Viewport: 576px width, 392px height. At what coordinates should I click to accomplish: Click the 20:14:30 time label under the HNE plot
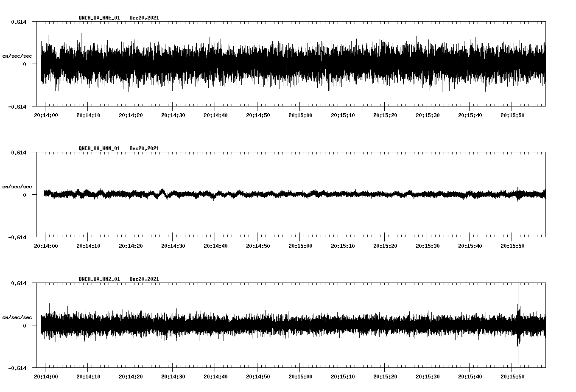pyautogui.click(x=173, y=115)
